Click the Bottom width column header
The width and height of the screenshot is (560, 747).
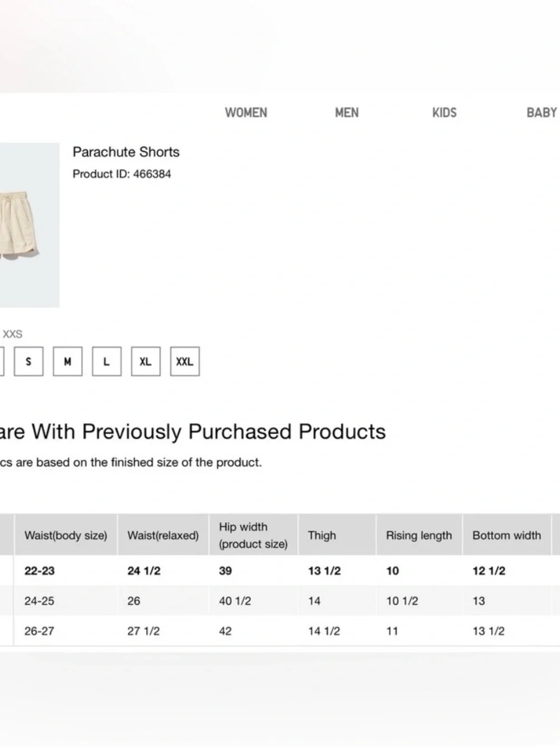(x=507, y=535)
